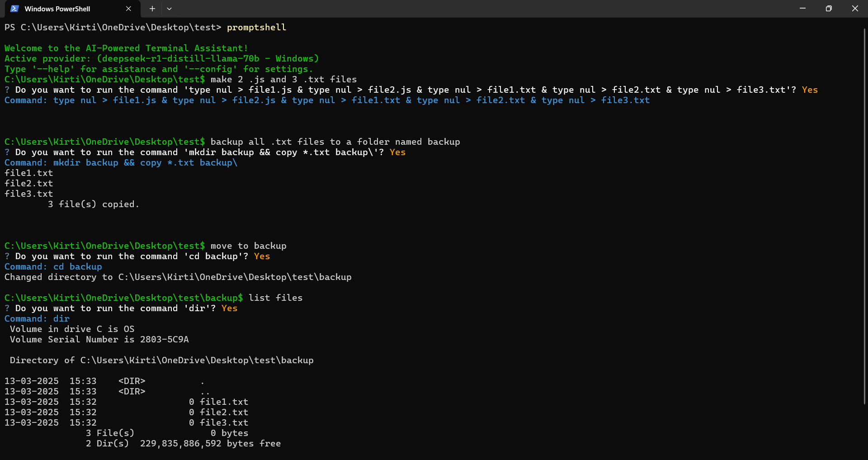The image size is (868, 460).
Task: Click the PowerShell icon on the tab
Action: coord(14,9)
